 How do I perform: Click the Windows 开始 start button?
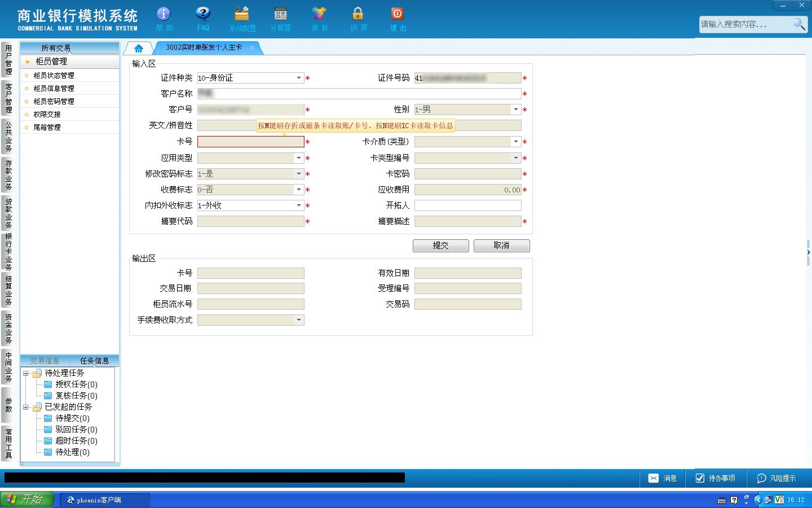27,500
